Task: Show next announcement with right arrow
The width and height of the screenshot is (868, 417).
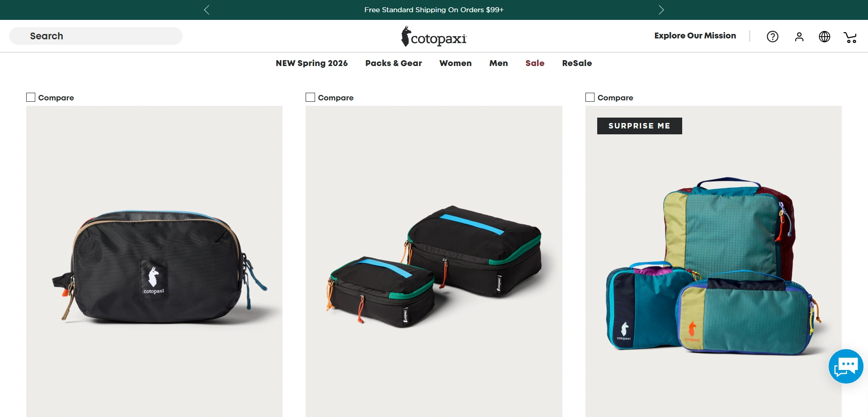Action: 661,10
